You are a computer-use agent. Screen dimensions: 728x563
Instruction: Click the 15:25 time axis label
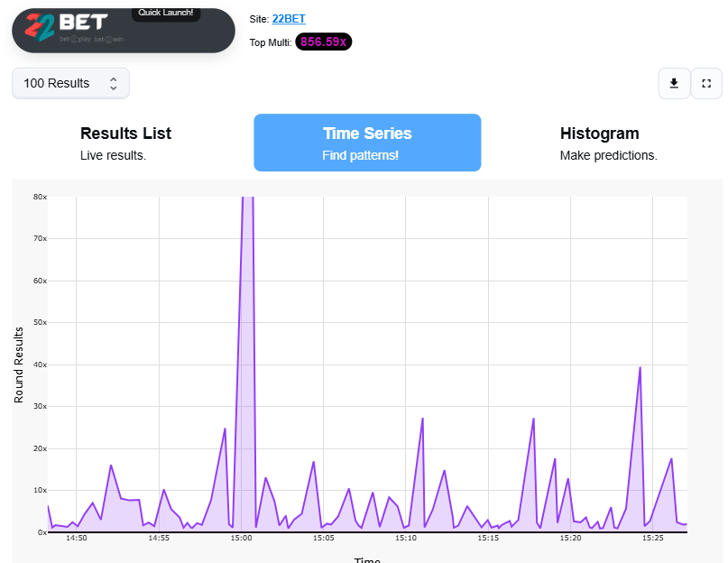point(653,538)
